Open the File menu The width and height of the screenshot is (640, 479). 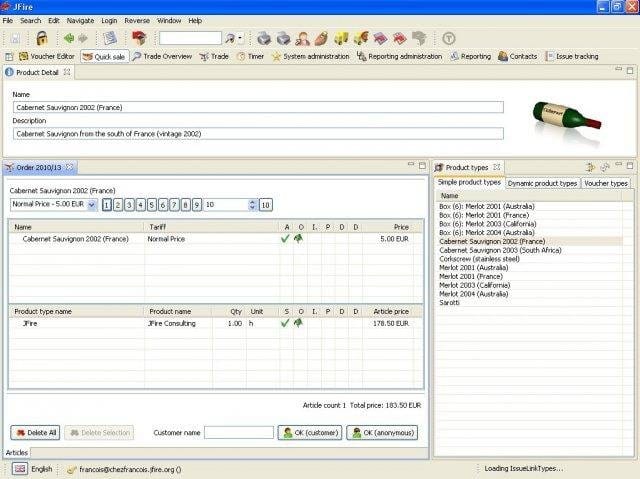8,20
